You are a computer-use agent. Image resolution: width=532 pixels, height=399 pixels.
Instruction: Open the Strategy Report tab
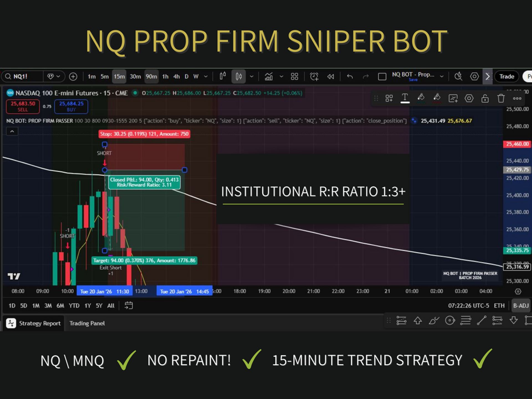(34, 323)
